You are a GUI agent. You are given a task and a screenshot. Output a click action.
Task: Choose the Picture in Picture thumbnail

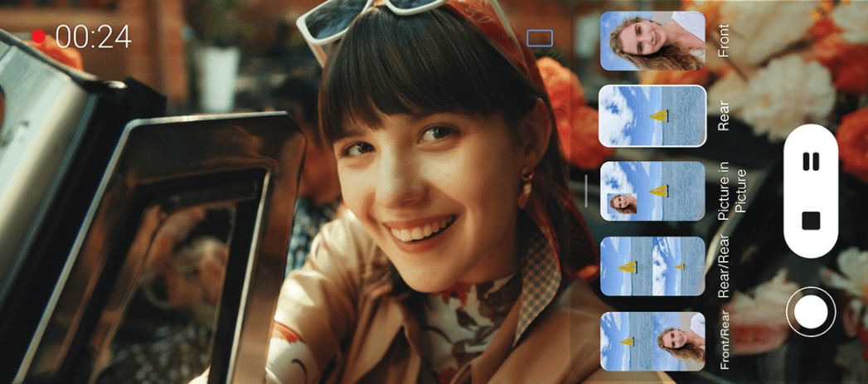(652, 191)
